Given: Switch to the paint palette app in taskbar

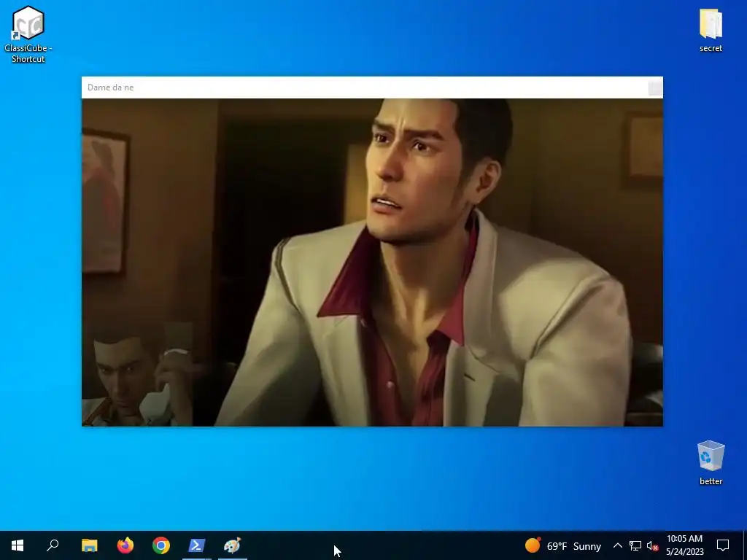Looking at the screenshot, I should tap(233, 545).
